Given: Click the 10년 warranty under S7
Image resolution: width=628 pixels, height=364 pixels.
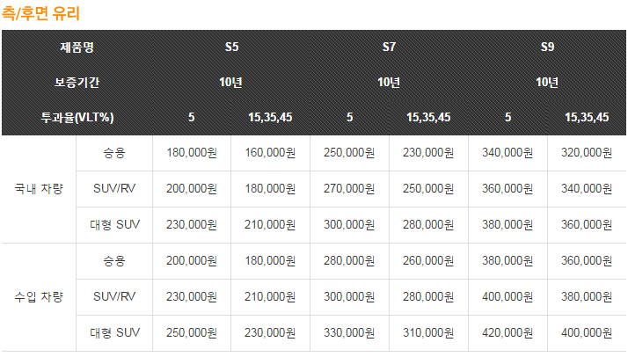Looking at the screenshot, I should (389, 83).
